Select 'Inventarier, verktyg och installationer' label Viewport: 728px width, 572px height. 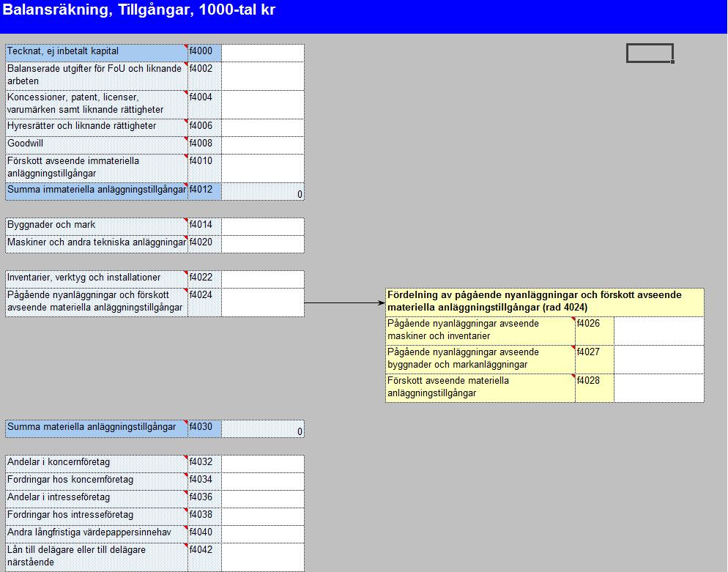pyautogui.click(x=97, y=280)
